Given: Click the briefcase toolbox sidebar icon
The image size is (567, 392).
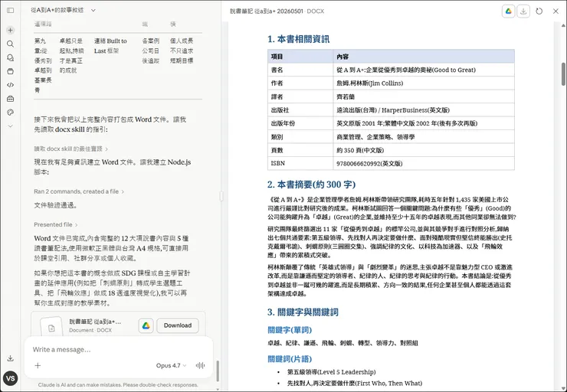Looking at the screenshot, I should (11, 99).
